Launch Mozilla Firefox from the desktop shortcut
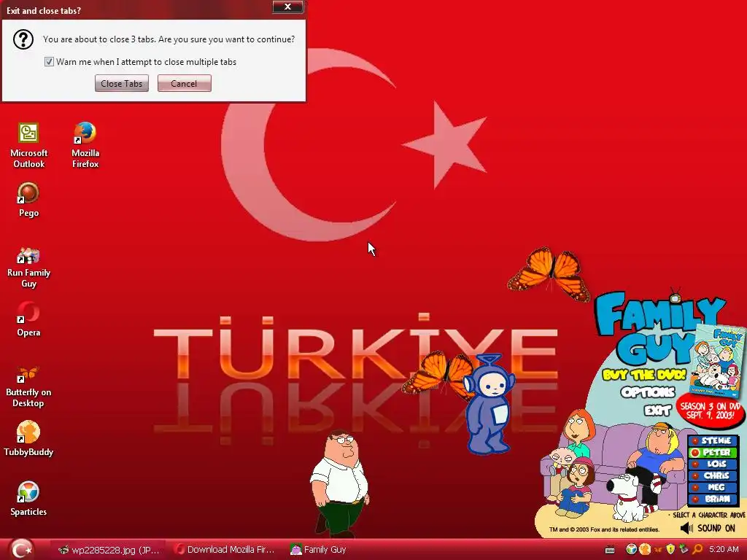 pos(85,145)
